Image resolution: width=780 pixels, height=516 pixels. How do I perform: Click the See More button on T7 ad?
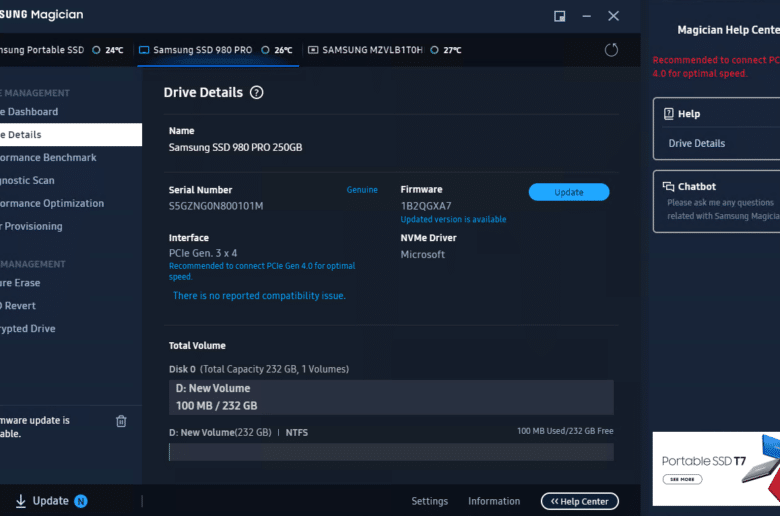click(x=682, y=479)
